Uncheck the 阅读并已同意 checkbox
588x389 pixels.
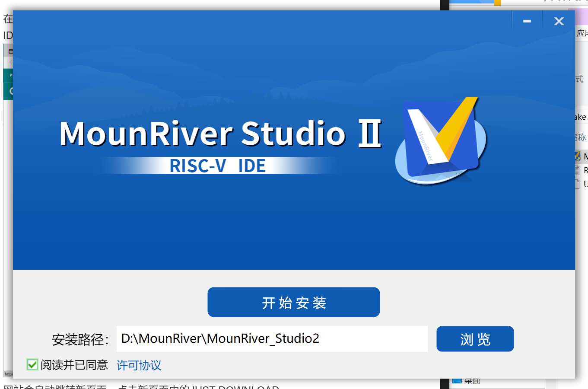pyautogui.click(x=32, y=364)
